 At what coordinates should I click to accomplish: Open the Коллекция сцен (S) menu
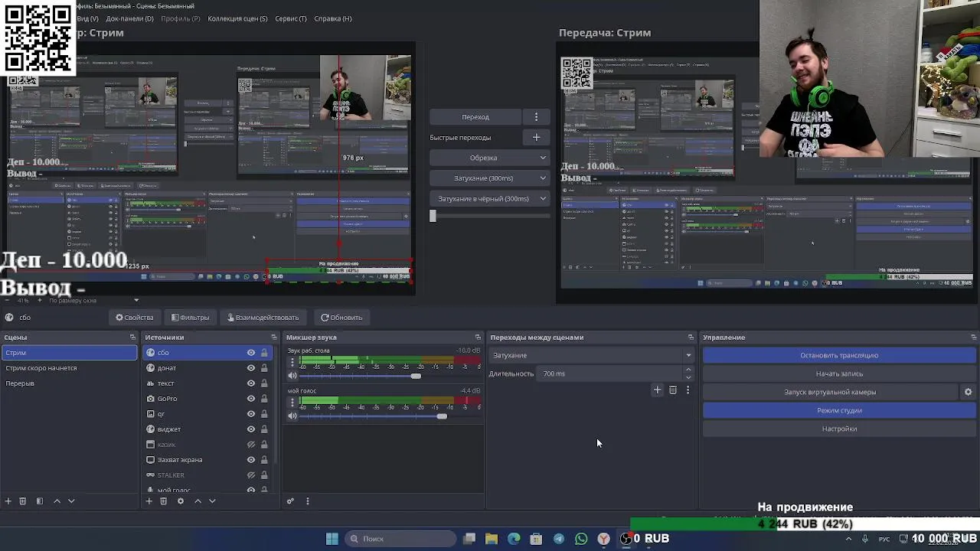click(x=237, y=18)
